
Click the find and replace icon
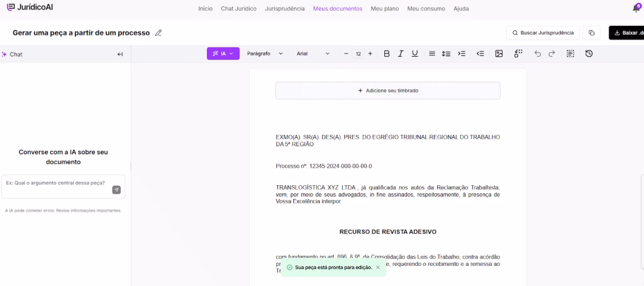(518, 54)
